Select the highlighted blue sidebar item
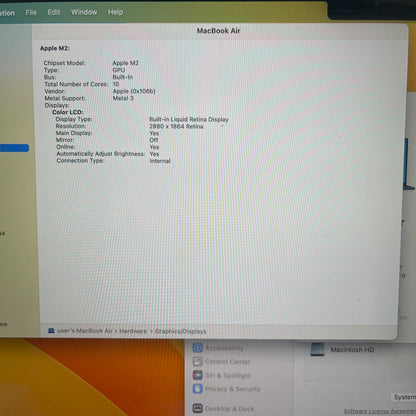This screenshot has height=416, width=416. (x=14, y=148)
